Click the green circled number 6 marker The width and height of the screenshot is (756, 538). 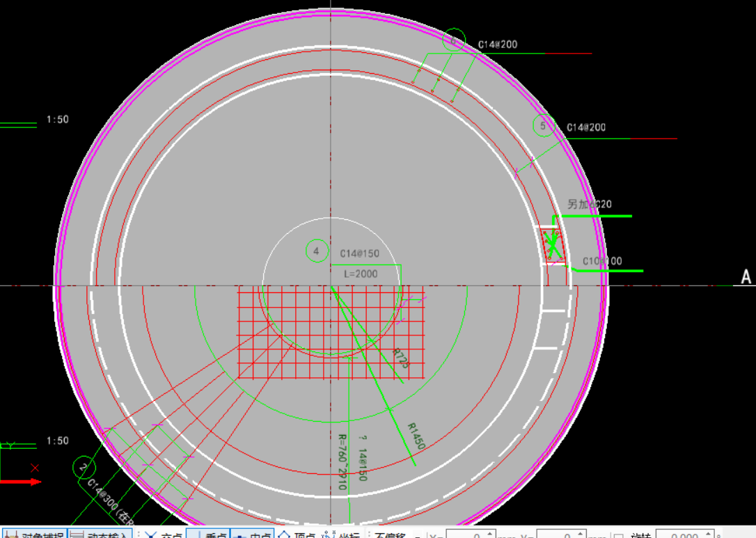[454, 40]
